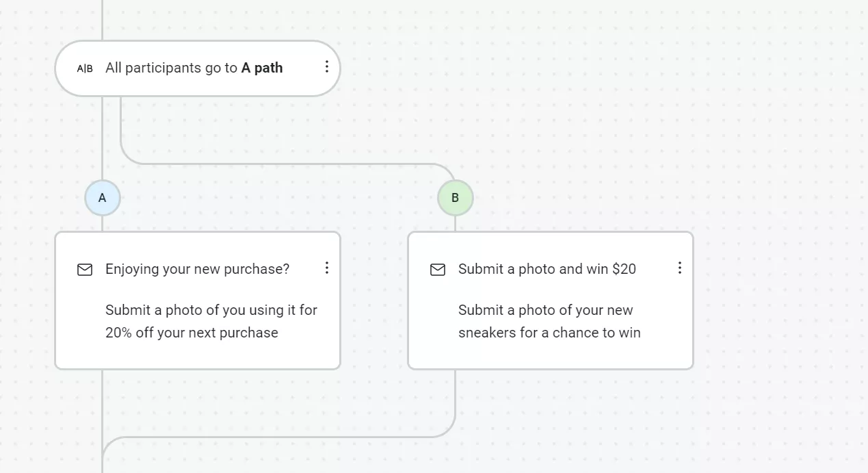Image resolution: width=868 pixels, height=473 pixels.
Task: Open three-dot menu on Submit a photo and win $20 card
Action: (x=680, y=268)
